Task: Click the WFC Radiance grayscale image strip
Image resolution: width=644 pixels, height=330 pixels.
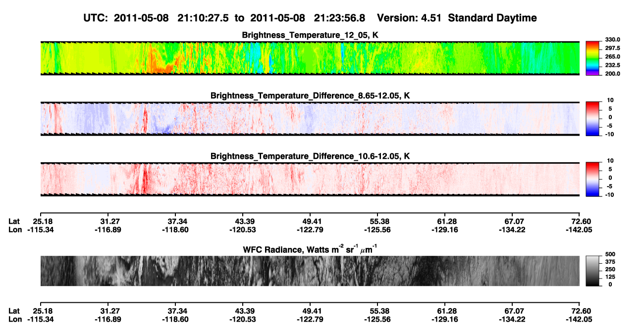Action: click(x=310, y=271)
